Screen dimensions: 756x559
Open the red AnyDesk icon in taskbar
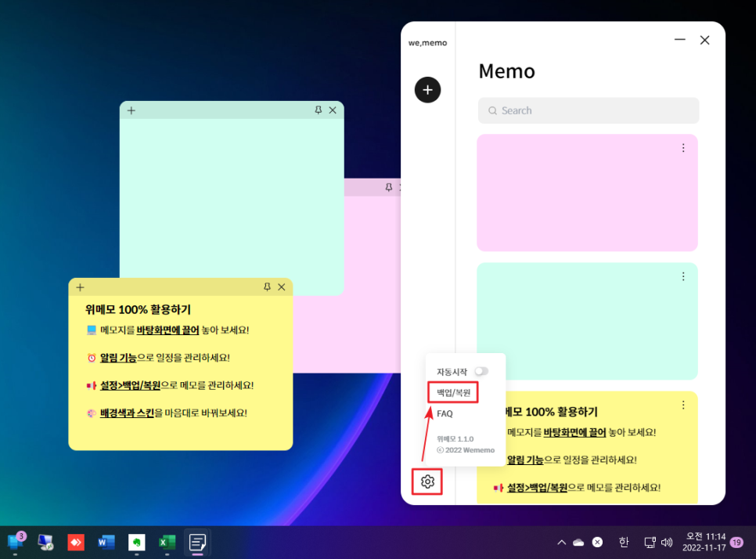coord(76,543)
